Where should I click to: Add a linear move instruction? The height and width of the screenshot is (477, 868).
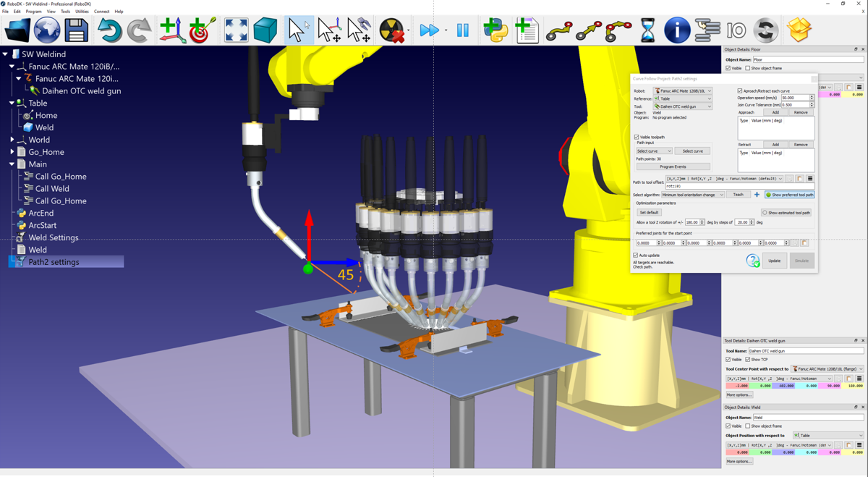588,30
